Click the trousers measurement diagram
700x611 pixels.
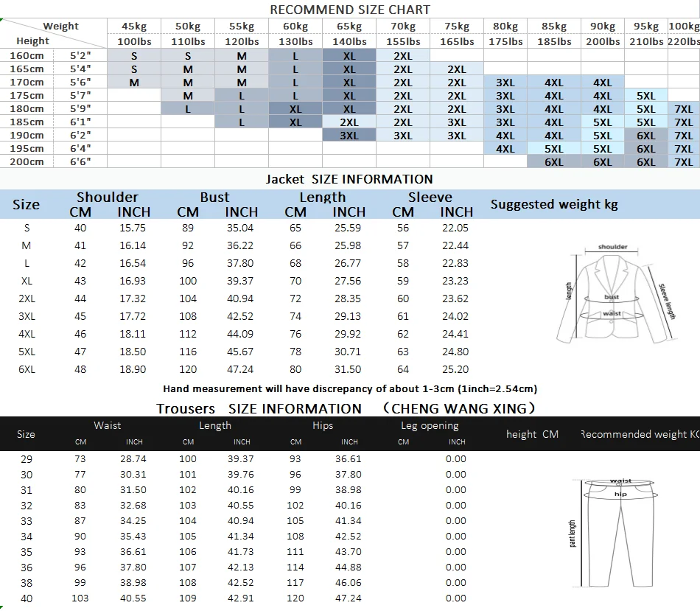614,532
